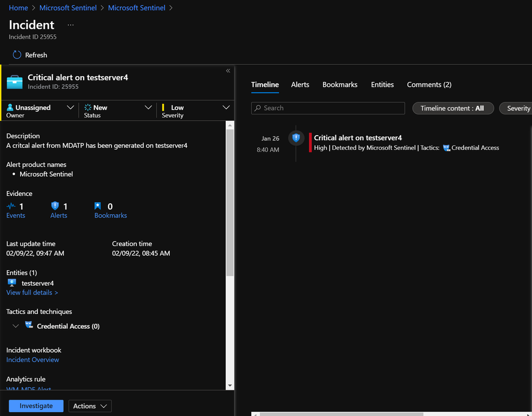
Task: Expand the Credential Access tactic chevron
Action: (x=15, y=326)
